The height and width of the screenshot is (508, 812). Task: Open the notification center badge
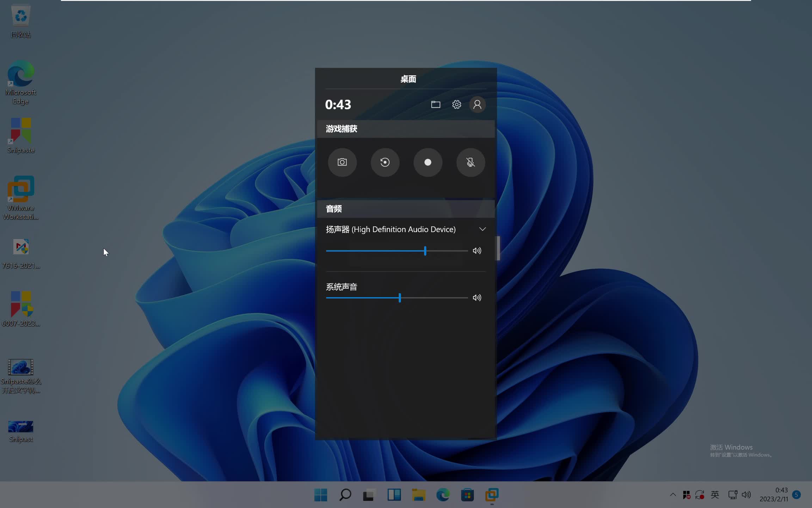796,495
